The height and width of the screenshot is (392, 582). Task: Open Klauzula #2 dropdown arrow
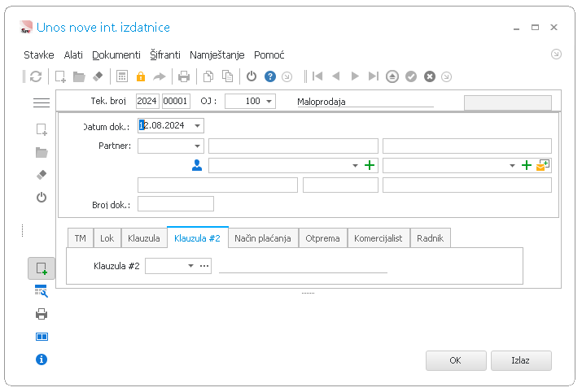click(190, 266)
